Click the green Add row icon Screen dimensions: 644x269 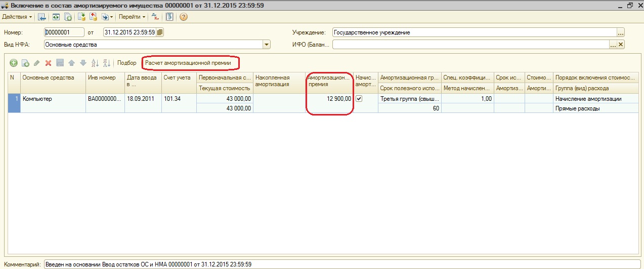point(14,63)
